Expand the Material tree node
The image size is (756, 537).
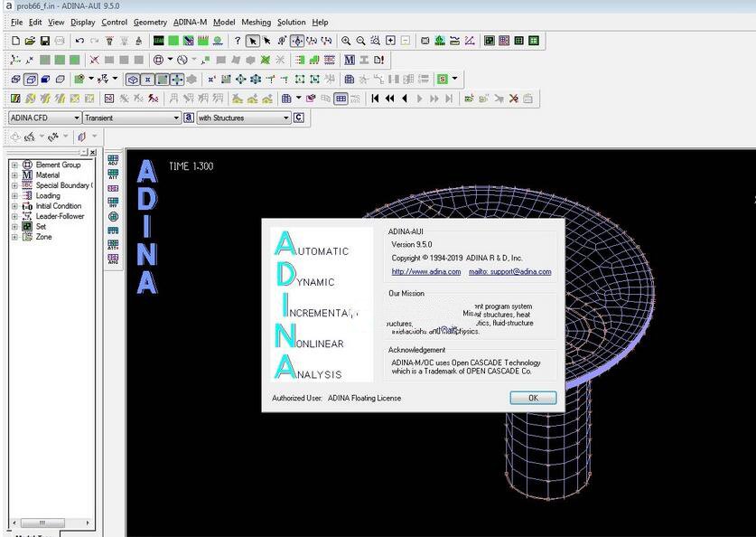[14, 175]
